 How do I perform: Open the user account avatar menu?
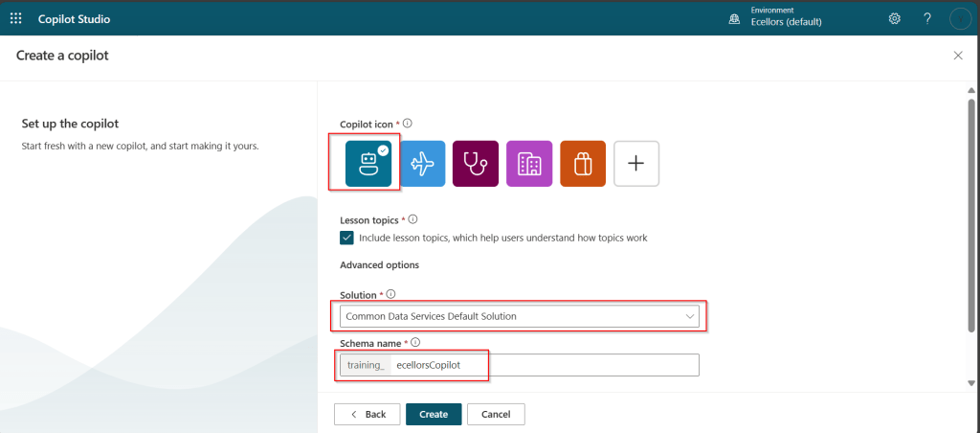(x=960, y=18)
